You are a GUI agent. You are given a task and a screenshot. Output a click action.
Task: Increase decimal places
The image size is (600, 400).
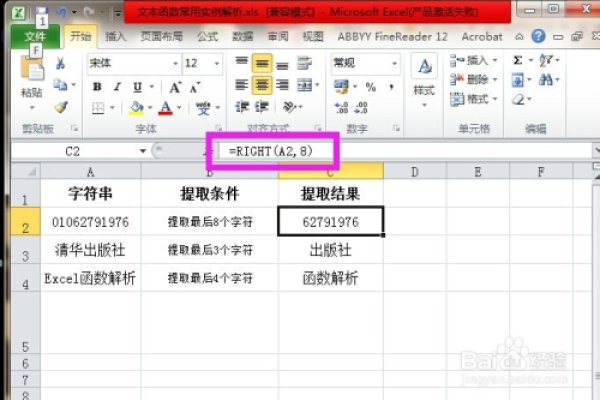341,108
